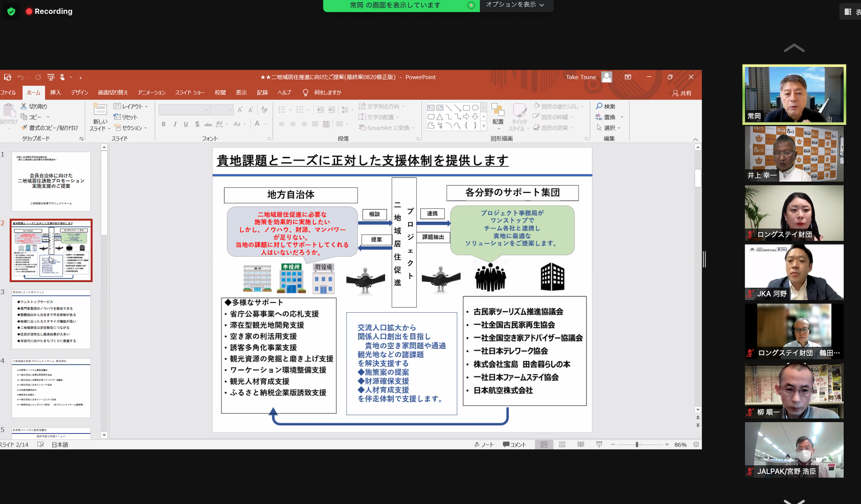Open the slide sorter view icon

(562, 444)
